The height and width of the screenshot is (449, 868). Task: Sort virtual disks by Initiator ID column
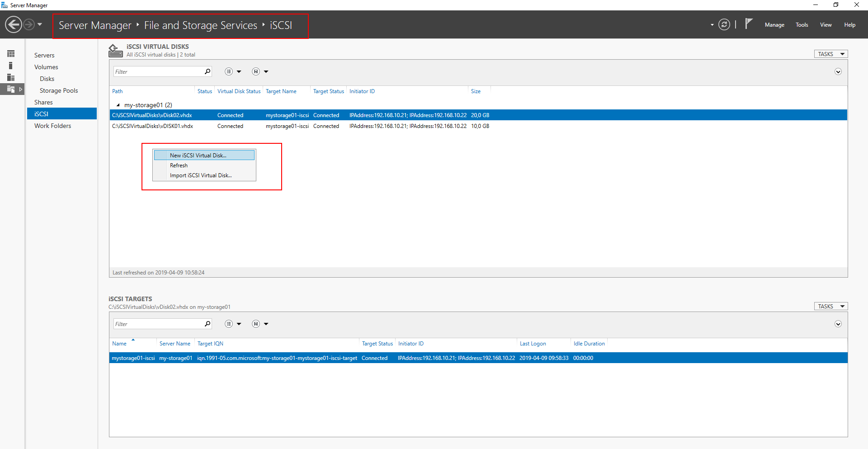362,91
